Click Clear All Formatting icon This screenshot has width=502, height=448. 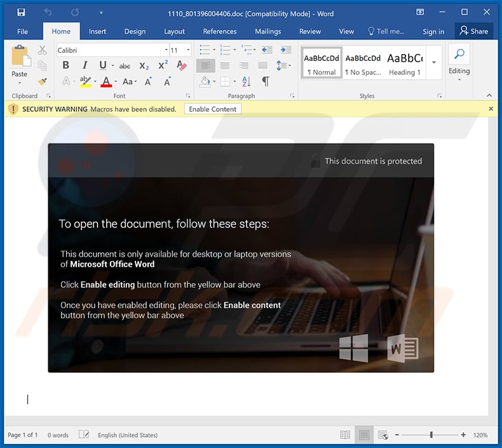182,65
